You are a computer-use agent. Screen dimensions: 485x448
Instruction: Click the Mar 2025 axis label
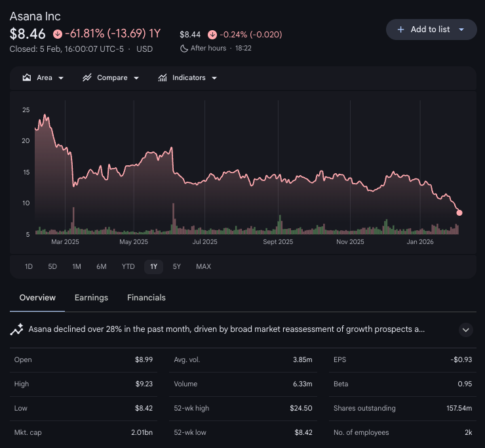[65, 242]
